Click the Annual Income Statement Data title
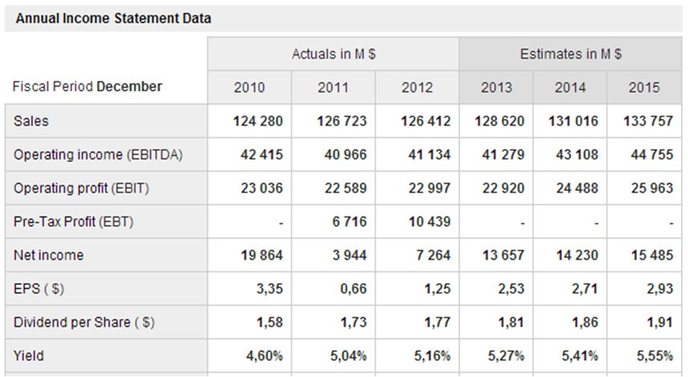 point(113,18)
